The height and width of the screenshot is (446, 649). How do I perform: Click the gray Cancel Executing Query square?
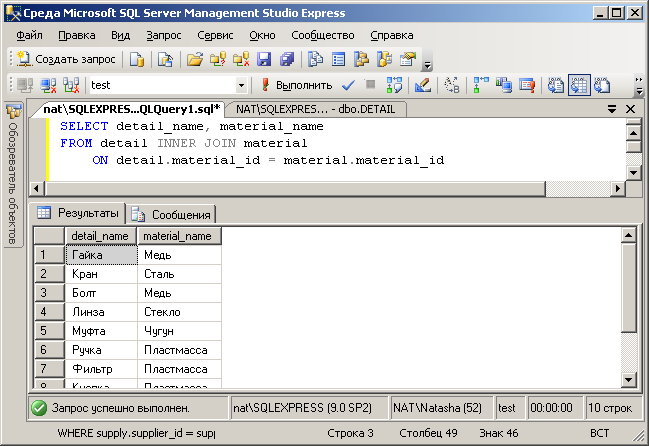click(x=370, y=84)
